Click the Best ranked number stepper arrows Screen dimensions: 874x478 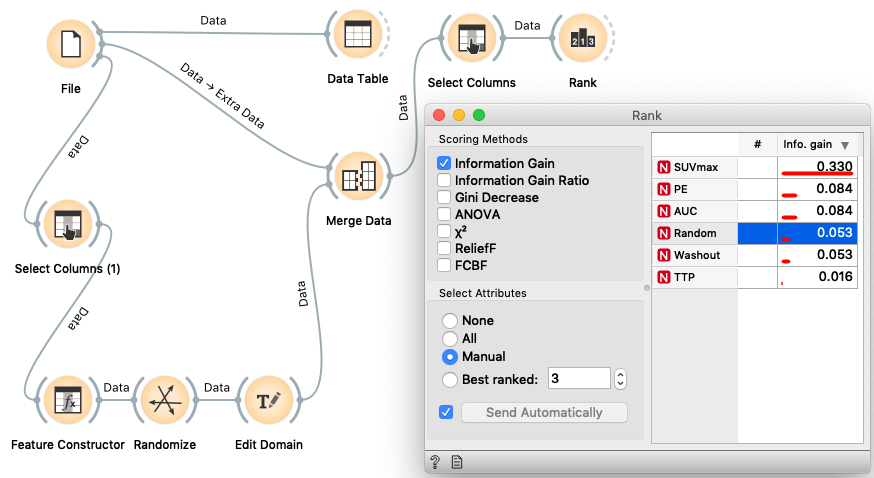(620, 379)
